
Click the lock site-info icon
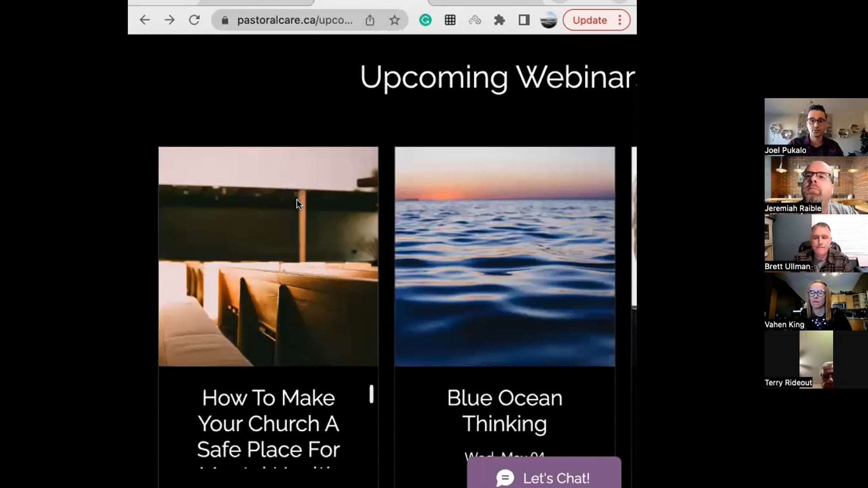pos(225,20)
